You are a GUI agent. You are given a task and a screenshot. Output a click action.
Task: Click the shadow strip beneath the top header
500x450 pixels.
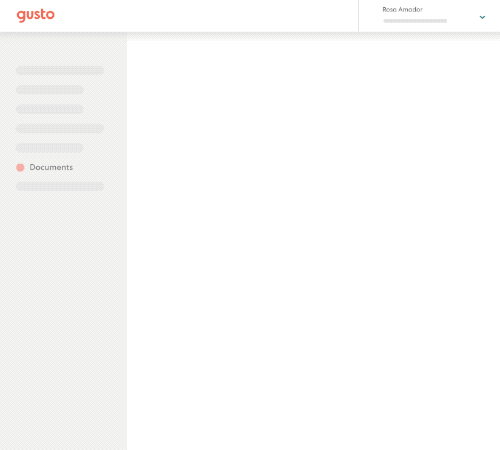point(250,36)
